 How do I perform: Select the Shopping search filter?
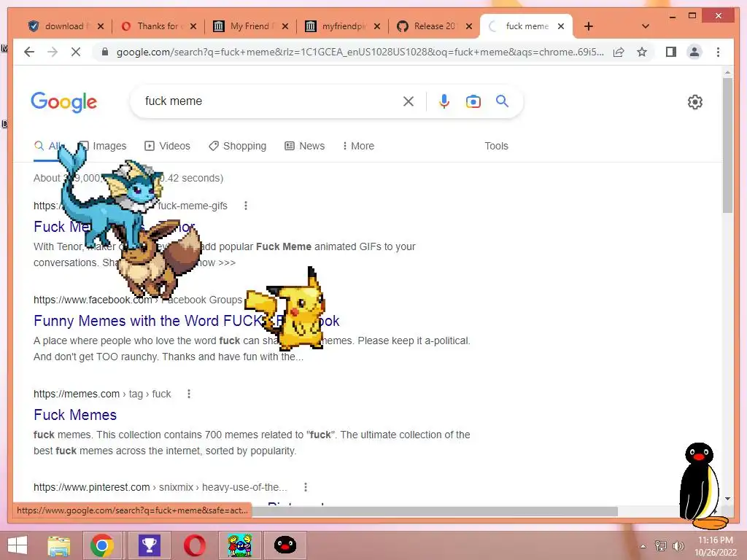coord(237,146)
